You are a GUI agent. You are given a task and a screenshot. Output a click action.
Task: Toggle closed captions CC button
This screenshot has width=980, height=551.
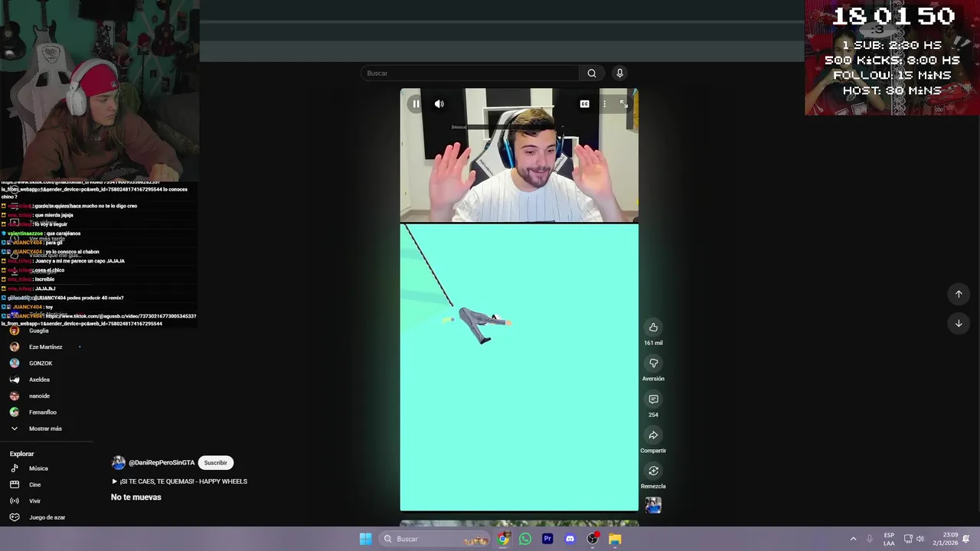tap(584, 104)
